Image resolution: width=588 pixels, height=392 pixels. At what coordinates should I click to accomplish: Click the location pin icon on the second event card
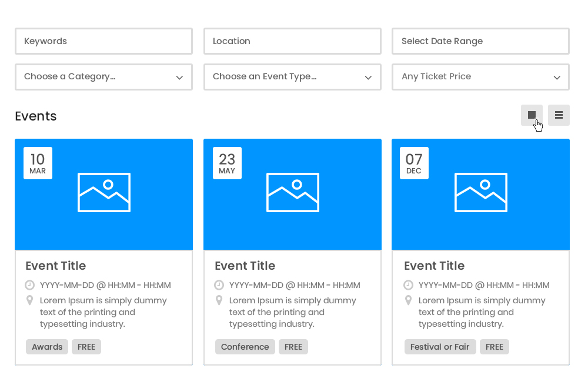coord(219,300)
